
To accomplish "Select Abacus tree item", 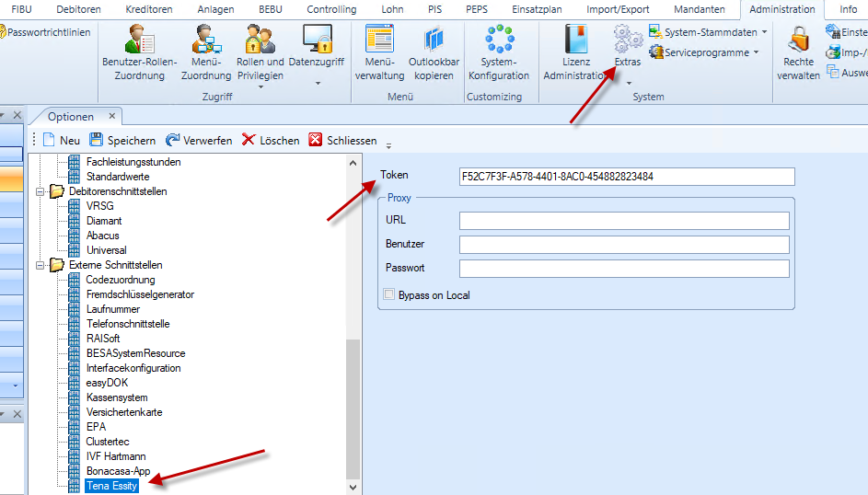I will [x=102, y=235].
